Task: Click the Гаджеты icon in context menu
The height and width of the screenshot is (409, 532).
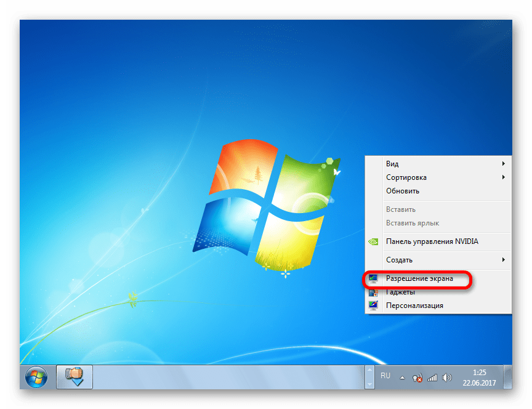Action: click(x=373, y=293)
